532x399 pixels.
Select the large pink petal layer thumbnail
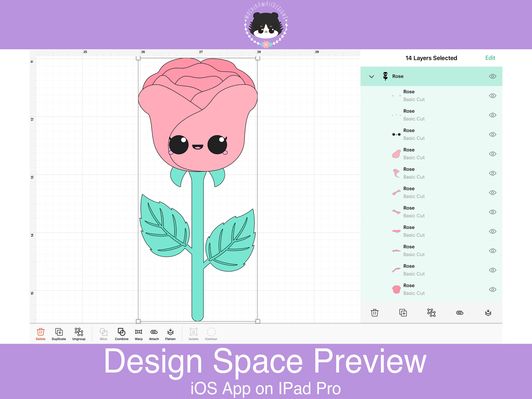coord(396,154)
